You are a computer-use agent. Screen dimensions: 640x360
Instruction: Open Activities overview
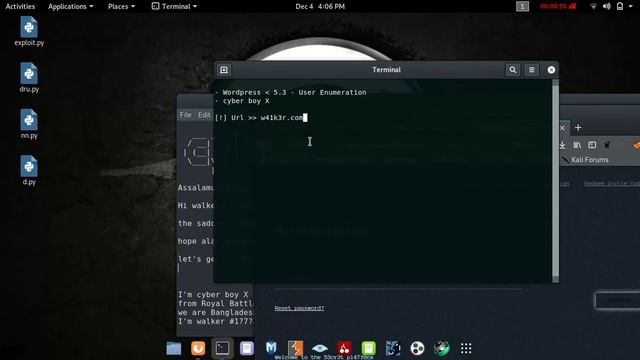tap(20, 6)
